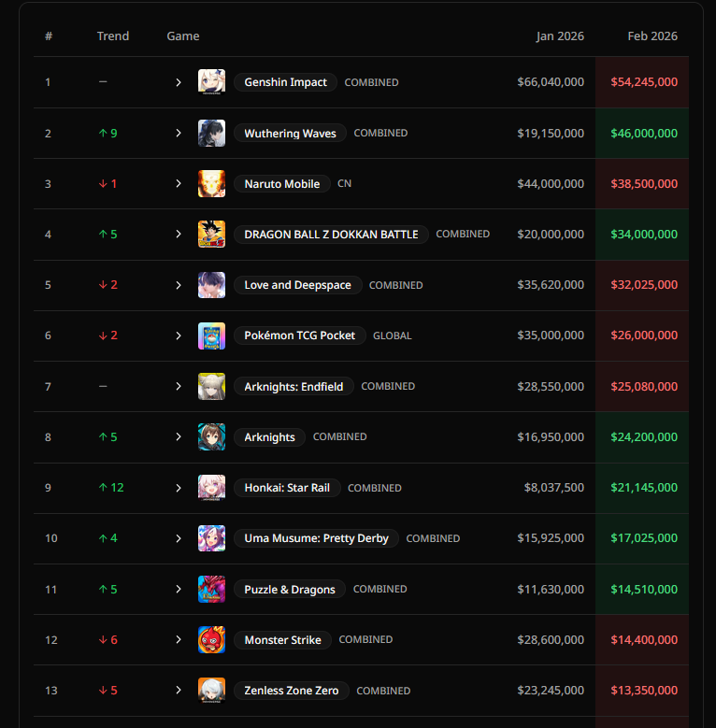
Task: Open the Genshin Impact name pill
Action: point(286,82)
